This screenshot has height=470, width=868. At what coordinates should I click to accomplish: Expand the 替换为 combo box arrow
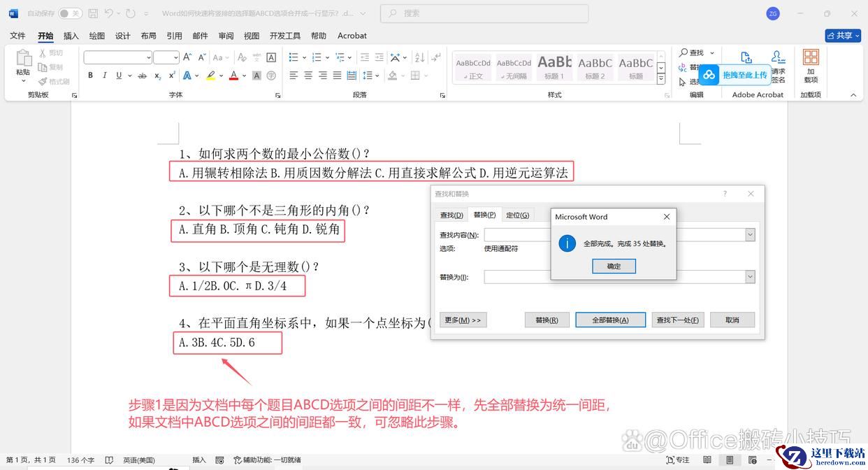pyautogui.click(x=750, y=277)
